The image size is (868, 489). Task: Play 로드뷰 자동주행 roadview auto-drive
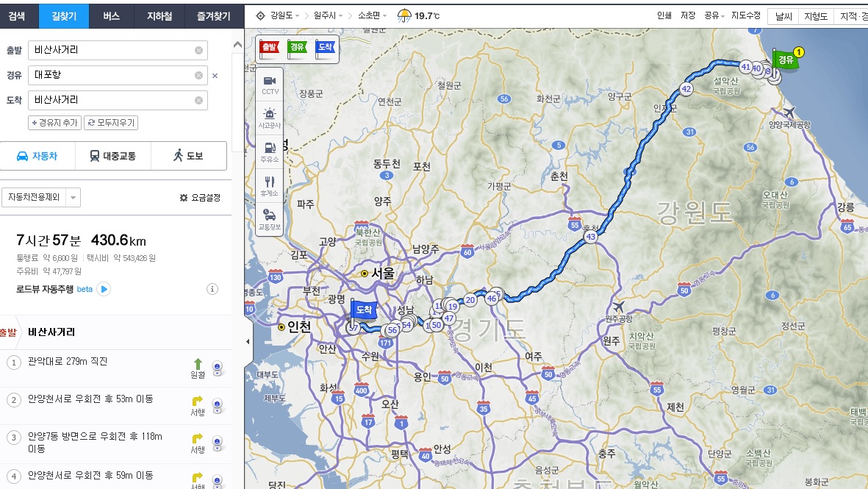coord(104,289)
